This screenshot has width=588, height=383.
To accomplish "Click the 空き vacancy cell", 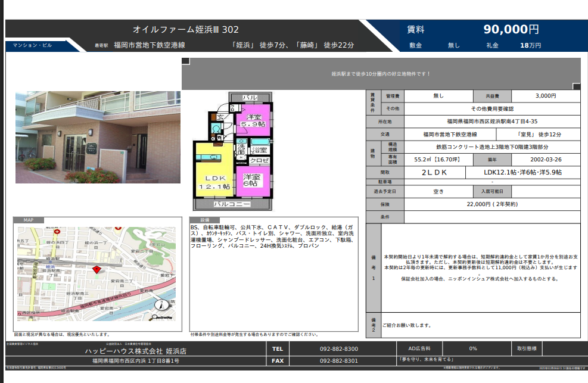I will tap(438, 192).
